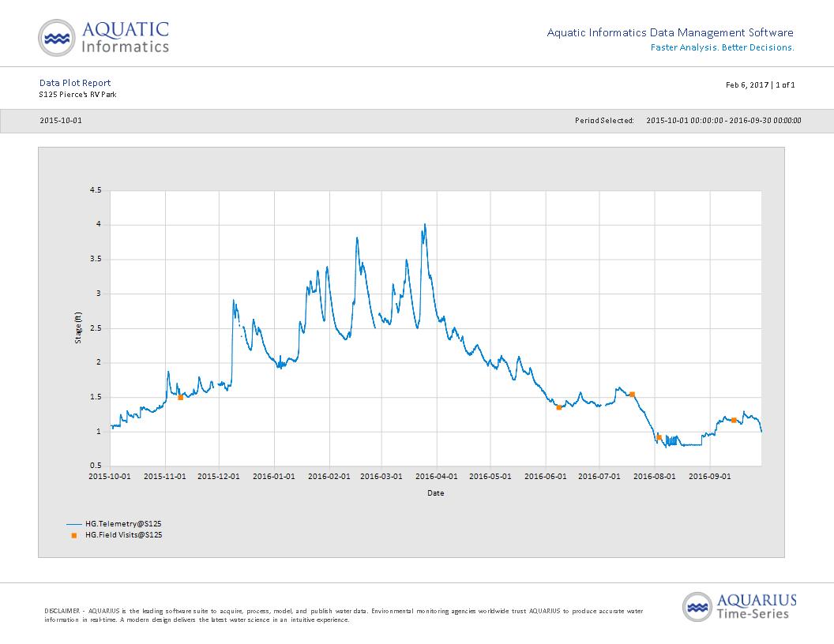Image resolution: width=834 pixels, height=644 pixels.
Task: Click the orange square swatch for HG.Field Visits@S125
Action: coord(74,535)
